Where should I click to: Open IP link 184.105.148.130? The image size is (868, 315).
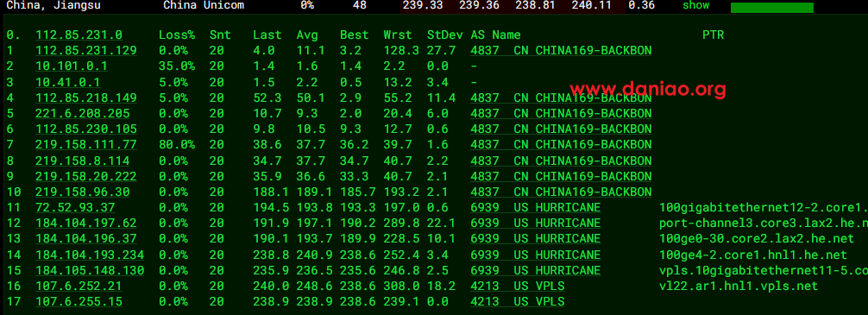[90, 271]
